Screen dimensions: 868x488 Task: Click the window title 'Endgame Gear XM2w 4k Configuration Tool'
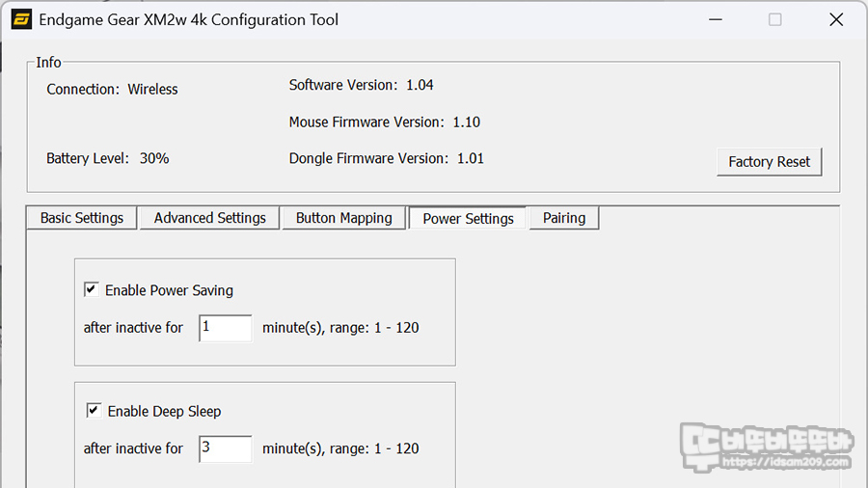pyautogui.click(x=188, y=20)
